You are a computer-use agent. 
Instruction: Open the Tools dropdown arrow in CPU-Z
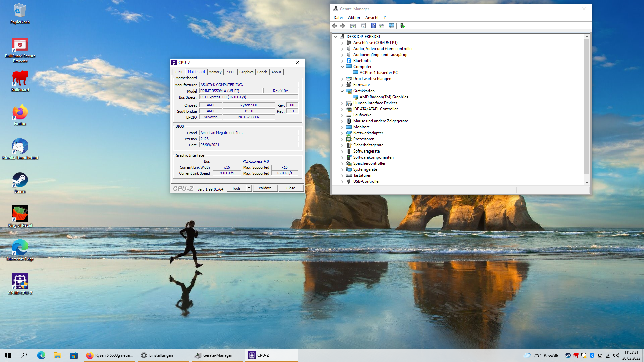click(x=249, y=188)
